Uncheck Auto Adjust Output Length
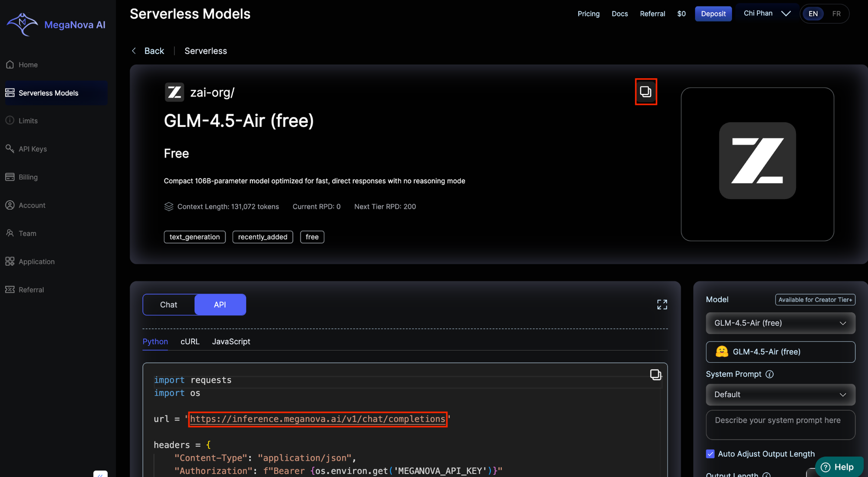 point(710,454)
